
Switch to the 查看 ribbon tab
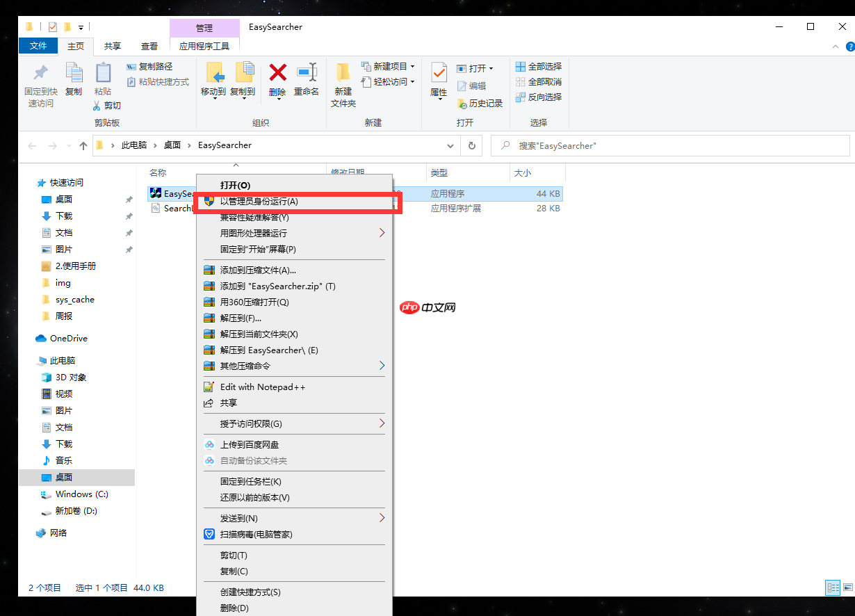click(149, 46)
